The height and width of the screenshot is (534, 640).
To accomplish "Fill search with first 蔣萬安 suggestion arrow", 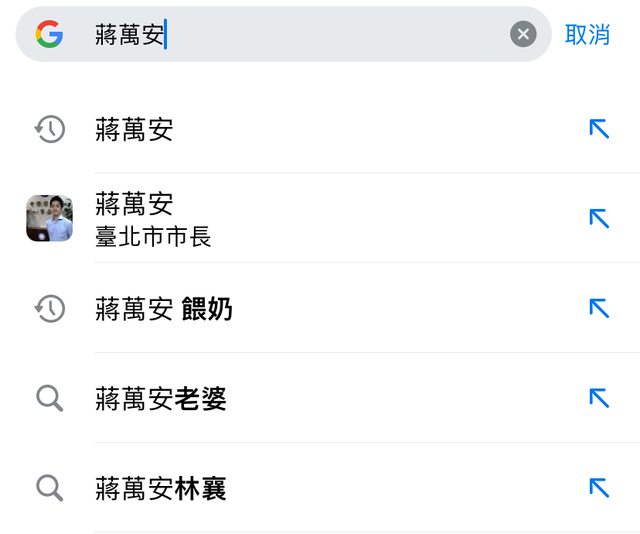I will 599,129.
